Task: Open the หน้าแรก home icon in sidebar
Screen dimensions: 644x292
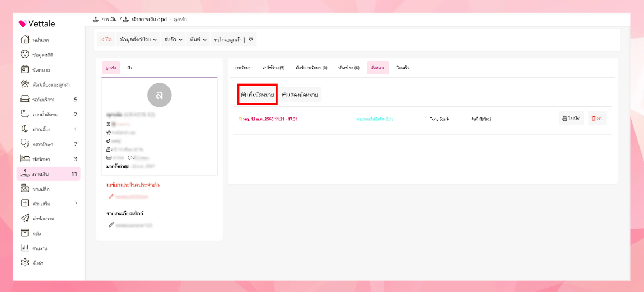Action: (25, 40)
